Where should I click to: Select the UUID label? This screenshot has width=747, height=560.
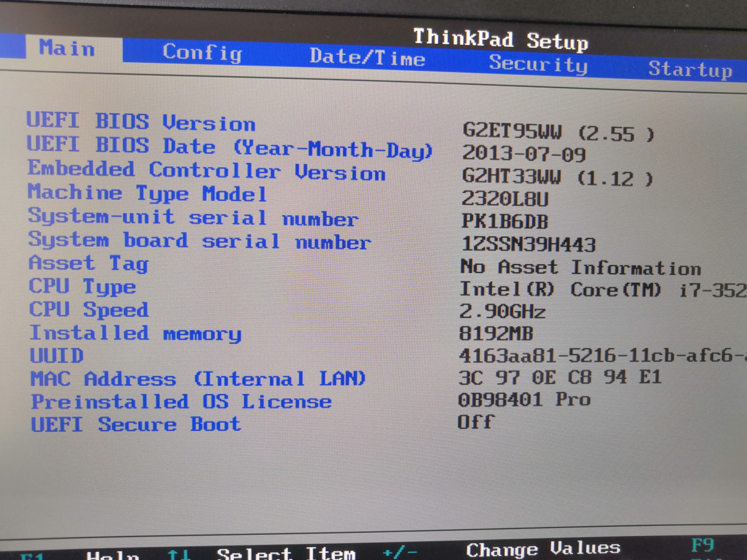(57, 356)
